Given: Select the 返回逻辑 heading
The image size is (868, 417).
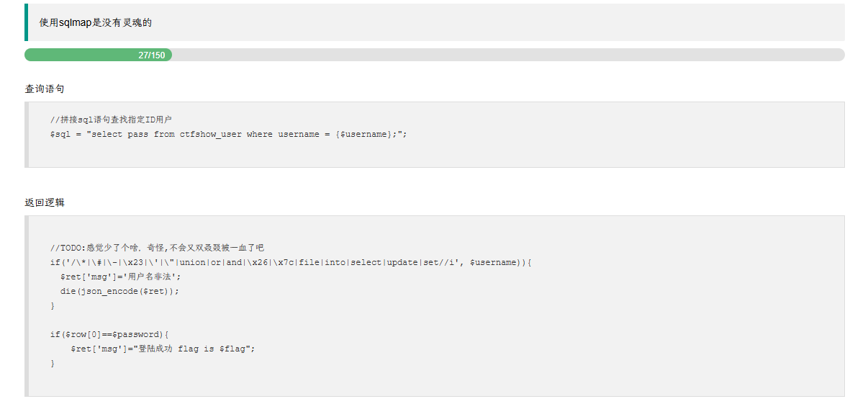Looking at the screenshot, I should (45, 202).
